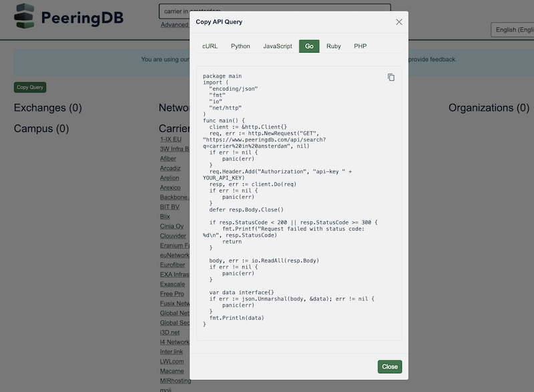534x392 pixels.
Task: Open the Blix carrier link
Action: point(165,217)
